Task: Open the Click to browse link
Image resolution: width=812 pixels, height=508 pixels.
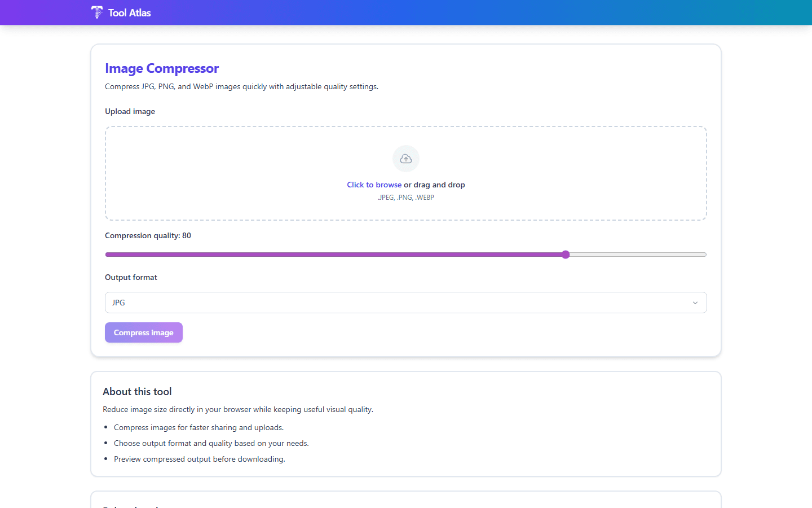Action: 374,185
